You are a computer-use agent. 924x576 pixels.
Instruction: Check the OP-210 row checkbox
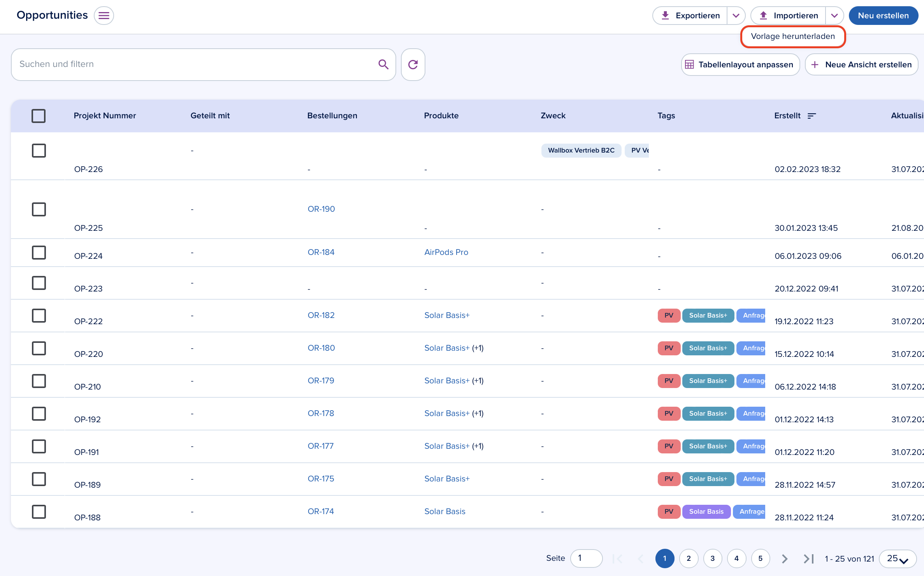pyautogui.click(x=39, y=381)
